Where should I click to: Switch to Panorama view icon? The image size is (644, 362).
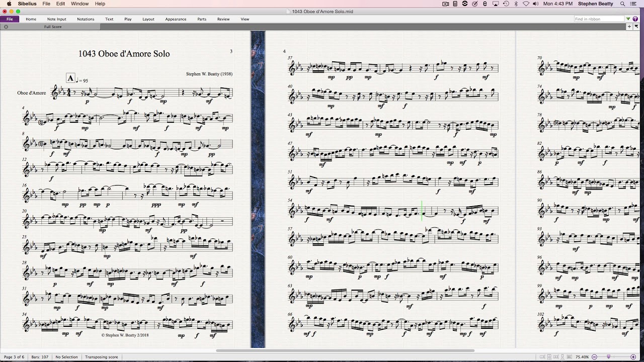569,357
